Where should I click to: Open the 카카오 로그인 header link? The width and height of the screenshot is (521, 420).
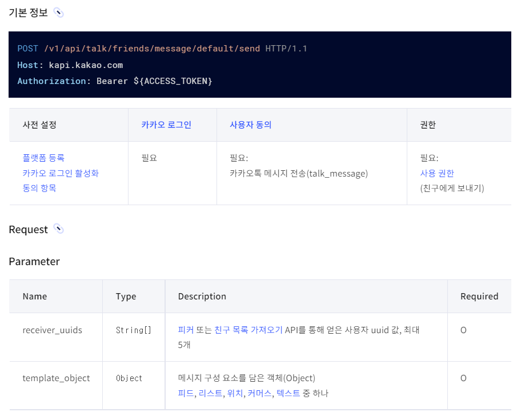pyautogui.click(x=166, y=125)
